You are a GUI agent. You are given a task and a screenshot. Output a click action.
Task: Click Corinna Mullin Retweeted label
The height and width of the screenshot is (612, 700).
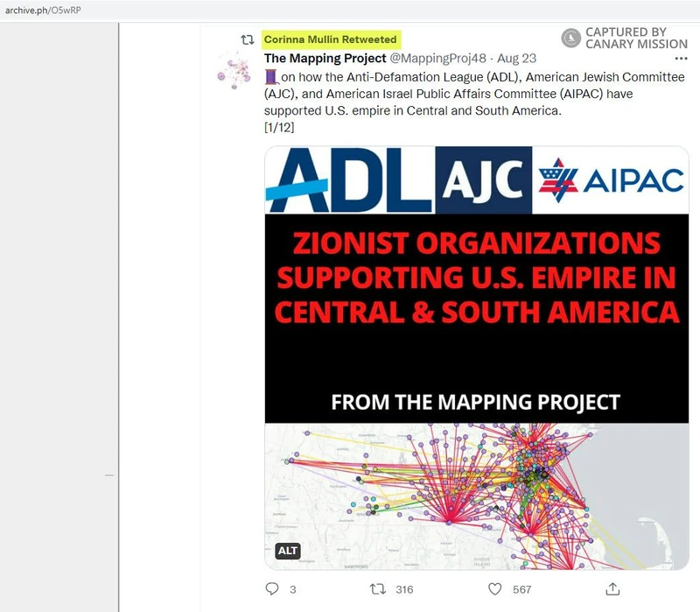click(331, 39)
